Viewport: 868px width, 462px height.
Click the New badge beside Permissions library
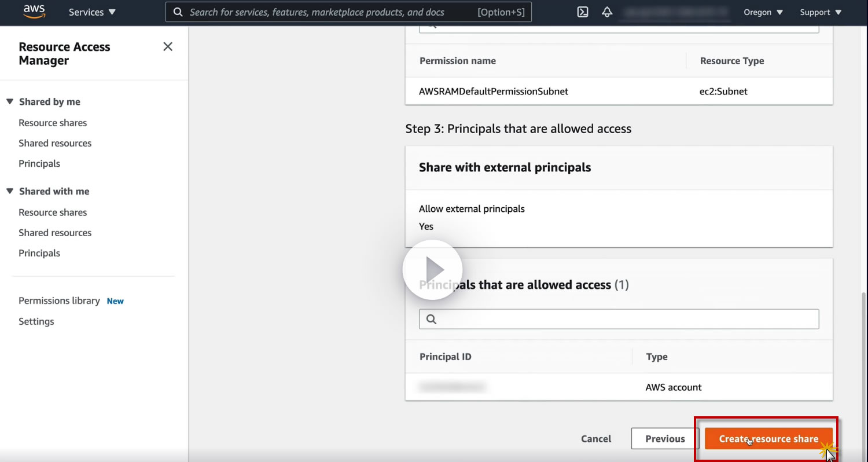(x=115, y=301)
